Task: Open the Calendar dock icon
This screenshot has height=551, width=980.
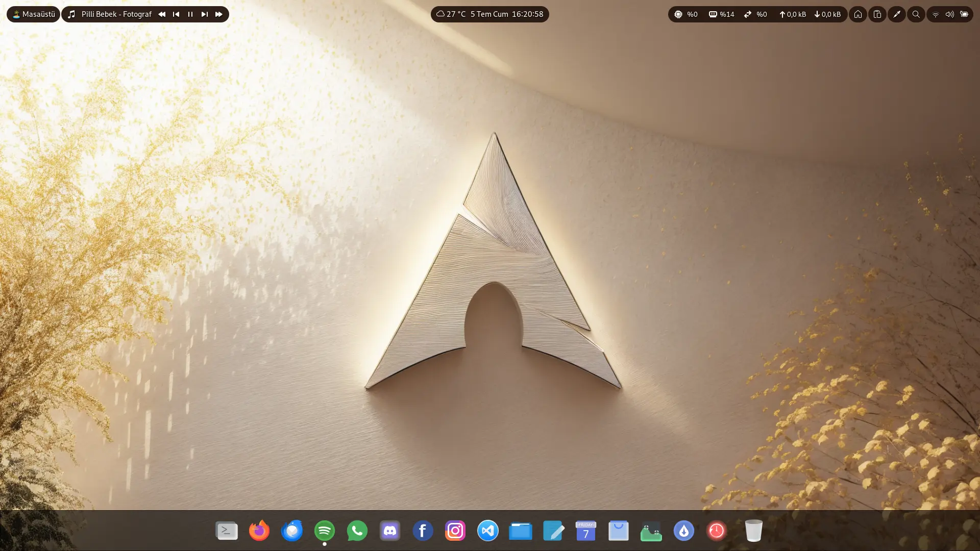Action: point(586,531)
